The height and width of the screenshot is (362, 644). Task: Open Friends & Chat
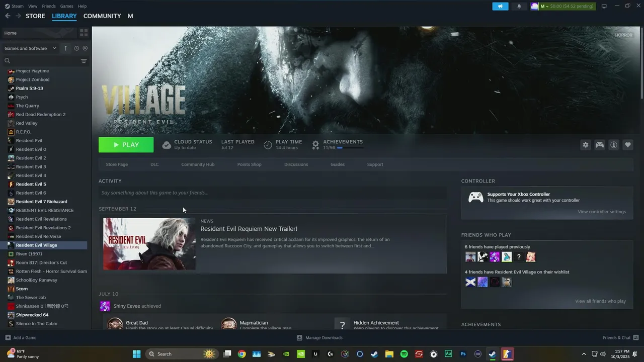coord(620,338)
